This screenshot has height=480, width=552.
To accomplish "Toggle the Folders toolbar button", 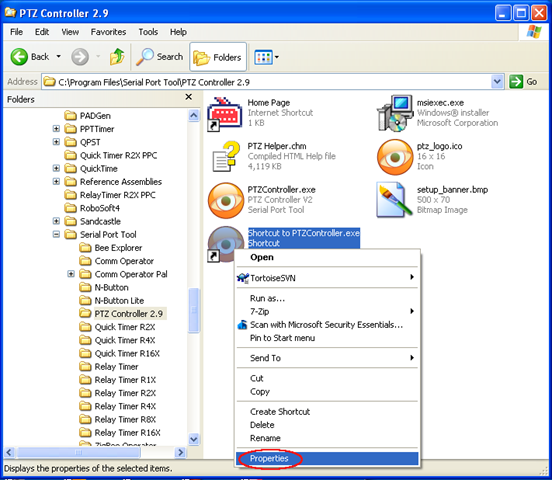I will point(218,57).
